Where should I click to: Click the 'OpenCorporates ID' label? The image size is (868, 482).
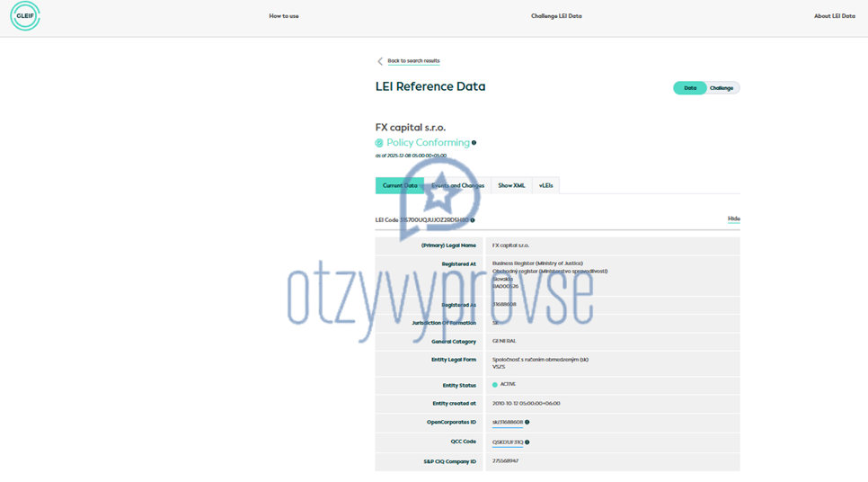(451, 422)
